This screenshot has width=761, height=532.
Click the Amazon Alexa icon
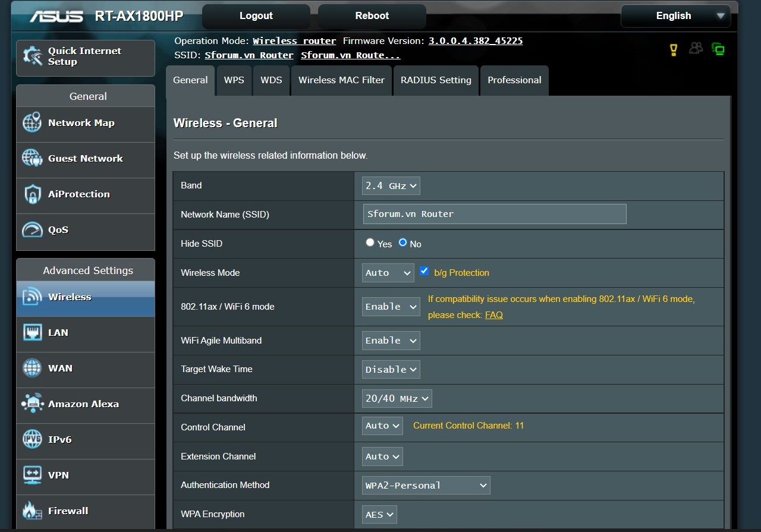(32, 404)
